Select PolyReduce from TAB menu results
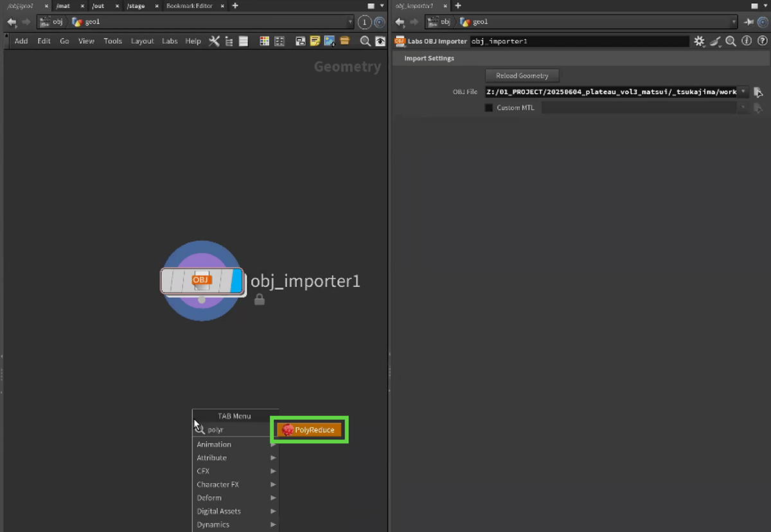Viewport: 771px width, 532px height. pyautogui.click(x=312, y=430)
